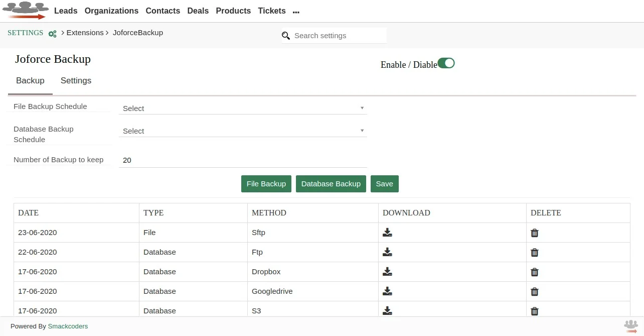Visit the Smackcoders link in the footer
Viewport: 644px width, 336px height.
tap(68, 326)
